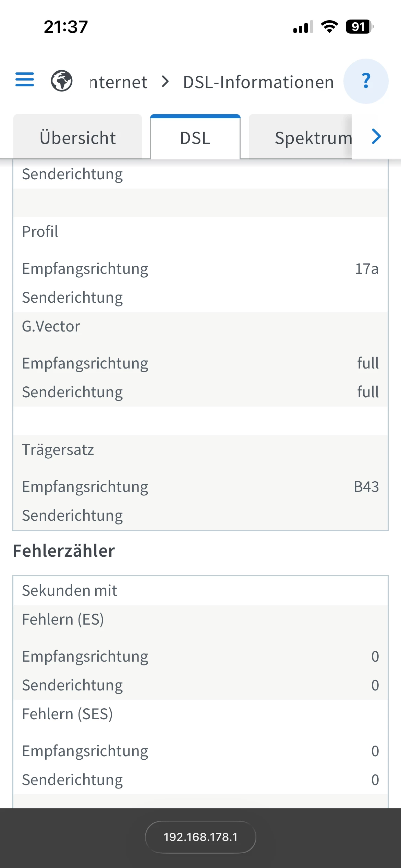Tap the B43 carrier set value

point(366,487)
